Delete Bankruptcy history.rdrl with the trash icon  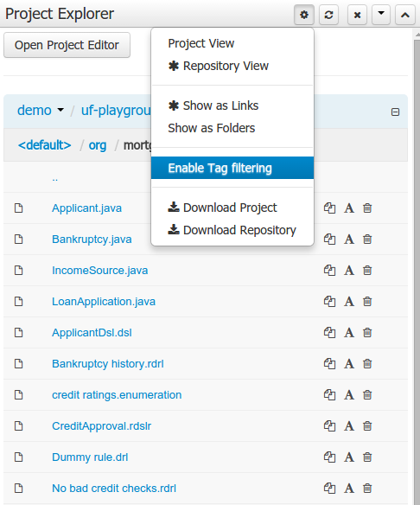(x=367, y=363)
